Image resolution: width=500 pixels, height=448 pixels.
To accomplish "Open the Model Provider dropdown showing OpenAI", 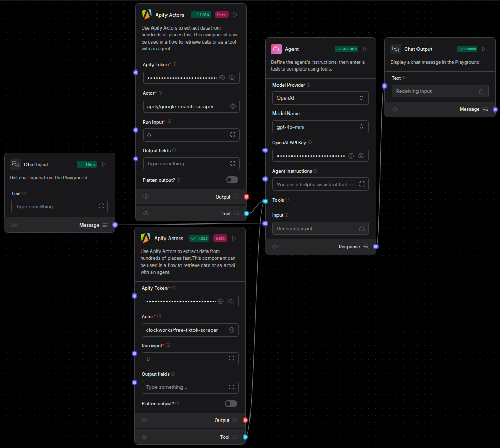I will click(320, 97).
